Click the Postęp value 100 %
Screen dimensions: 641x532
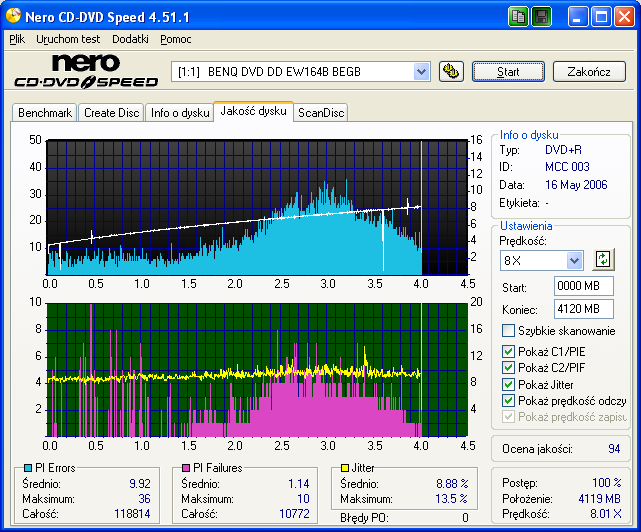pyautogui.click(x=607, y=483)
